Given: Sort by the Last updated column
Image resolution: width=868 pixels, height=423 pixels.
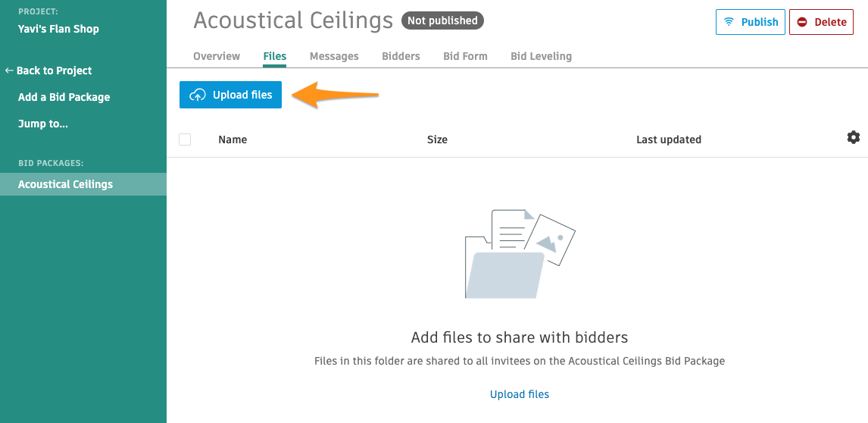Looking at the screenshot, I should click(x=669, y=139).
